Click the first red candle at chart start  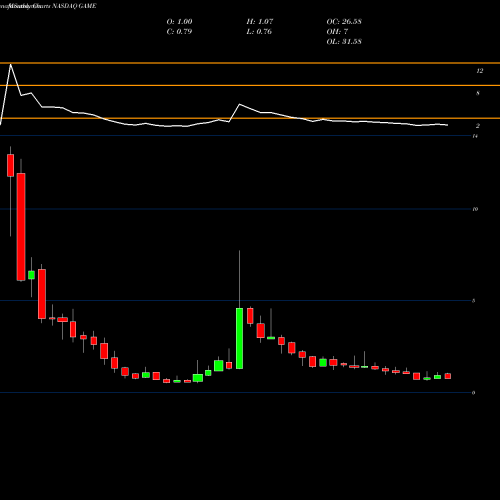[11, 165]
